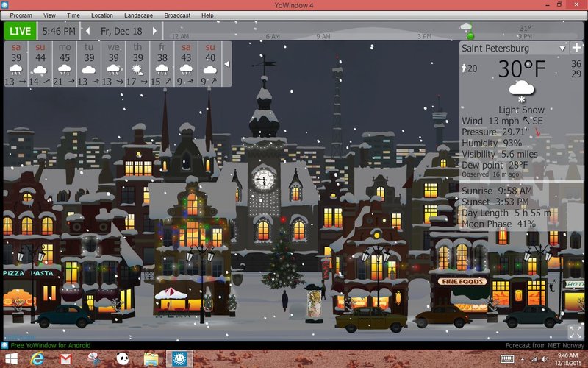Add a new location with plus icon

577,49
